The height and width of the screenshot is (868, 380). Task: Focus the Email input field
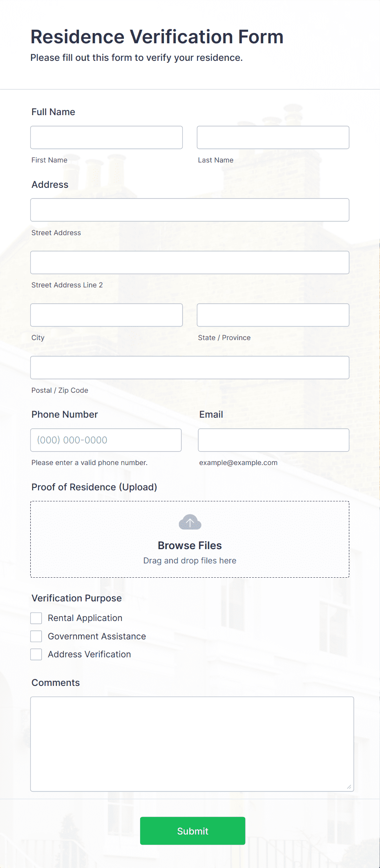tap(273, 440)
